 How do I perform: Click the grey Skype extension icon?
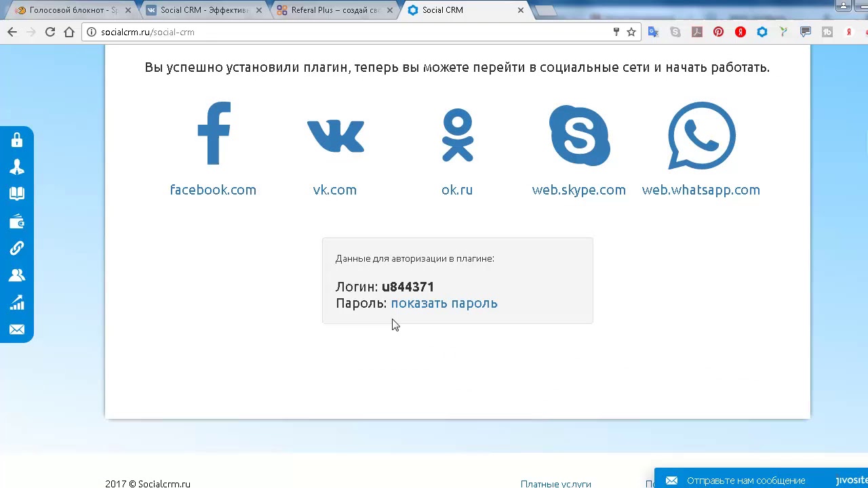click(x=675, y=32)
